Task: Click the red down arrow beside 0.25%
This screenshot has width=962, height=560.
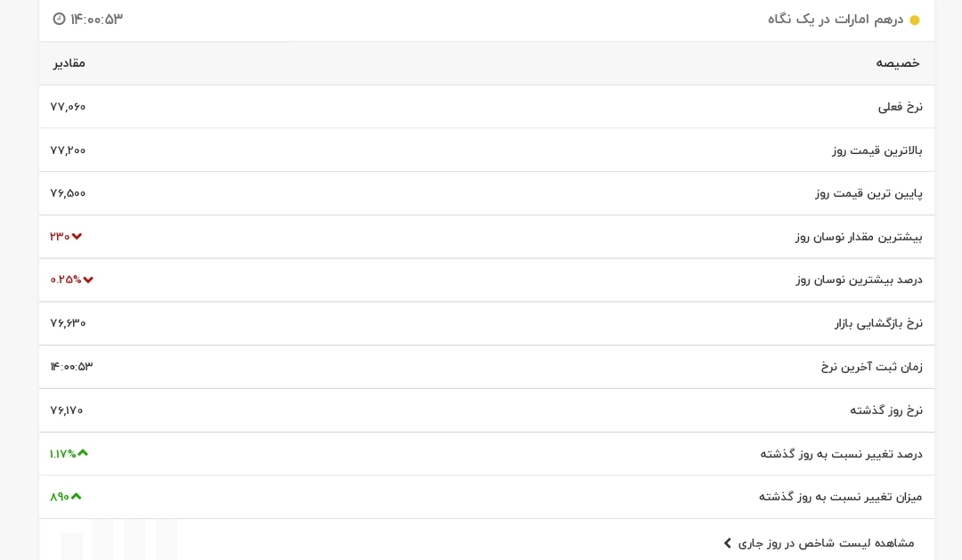Action: (88, 280)
